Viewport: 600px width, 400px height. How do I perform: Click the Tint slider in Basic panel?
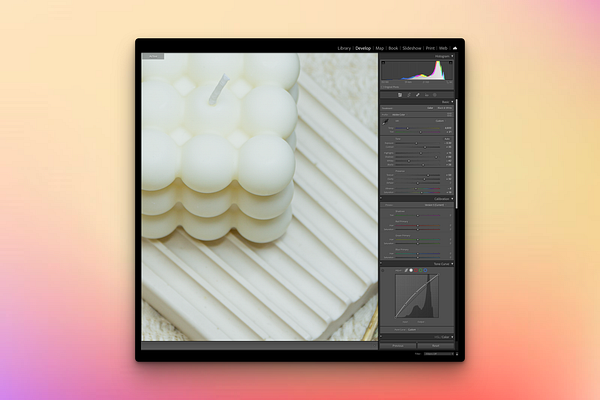coord(417,132)
